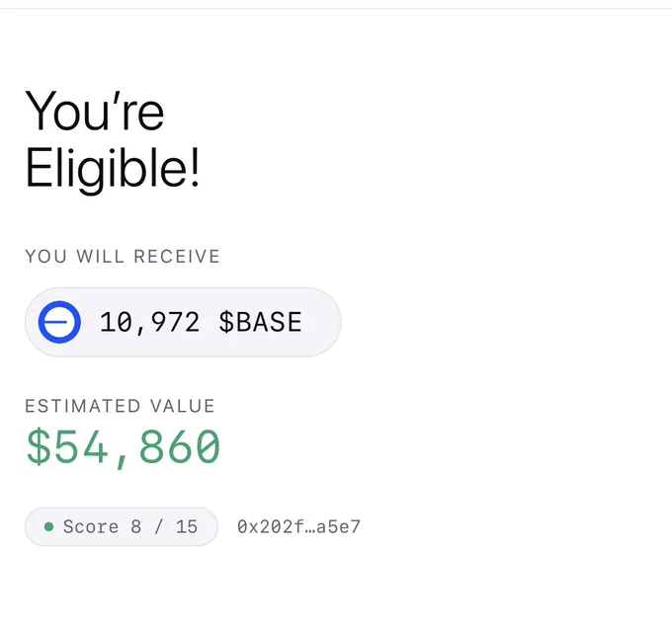Click the number 15 in the score badge
This screenshot has height=631, width=672.
[187, 527]
